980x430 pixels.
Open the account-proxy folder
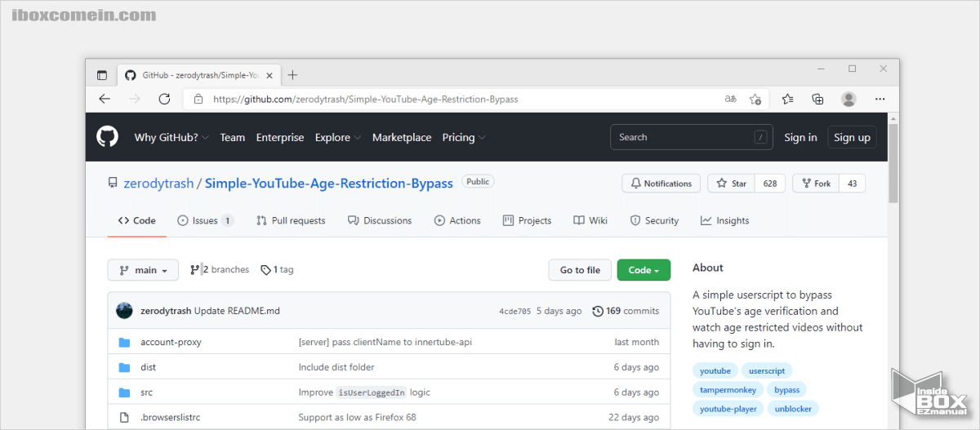tap(171, 342)
